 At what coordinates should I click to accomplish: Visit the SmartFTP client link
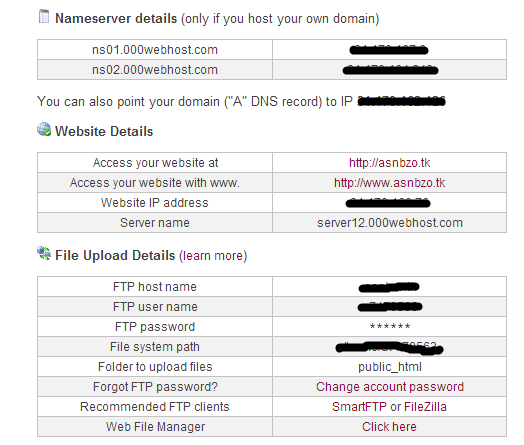tap(359, 407)
